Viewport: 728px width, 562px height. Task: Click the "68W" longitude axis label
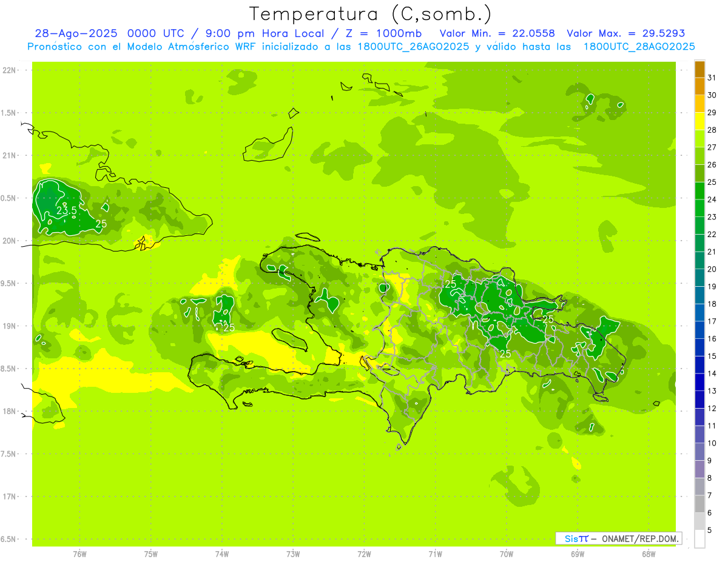(x=649, y=554)
